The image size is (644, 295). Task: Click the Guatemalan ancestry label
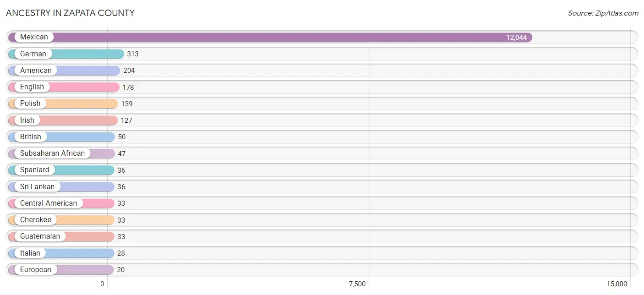[x=40, y=236]
